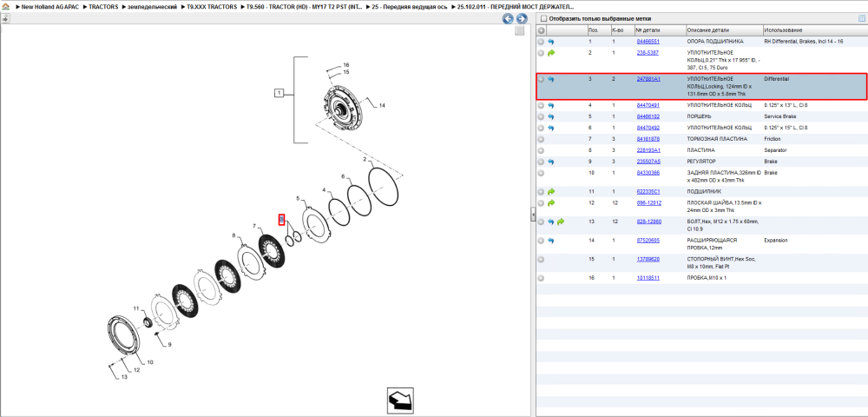Click the blue arrow for row 14

point(551,241)
